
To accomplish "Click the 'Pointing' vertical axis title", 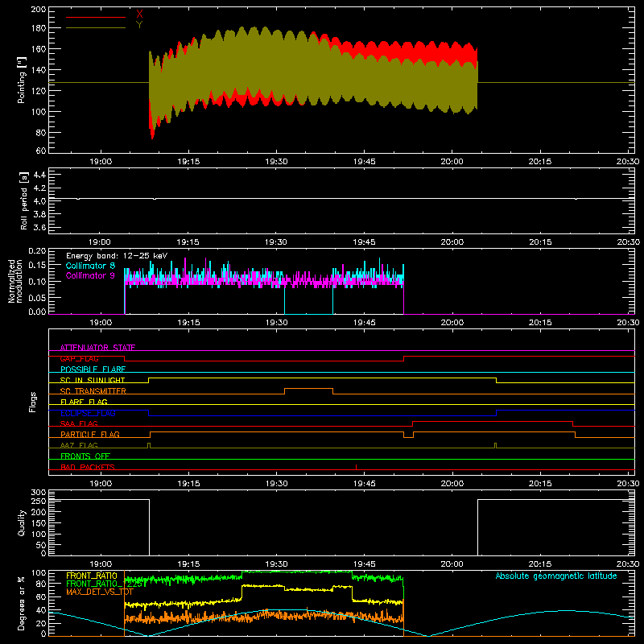I will coord(22,80).
